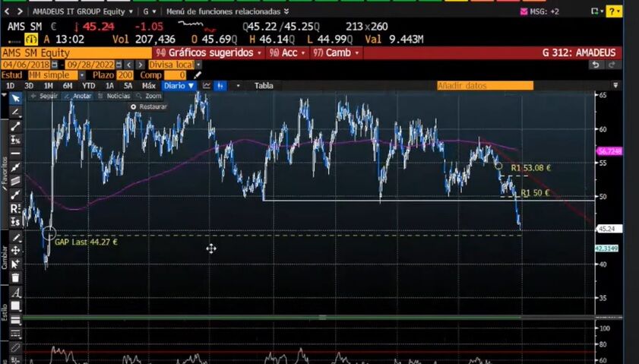Toggle the Anotar annotation mode
Image resolution: width=639 pixels, height=364 pixels.
pos(78,97)
